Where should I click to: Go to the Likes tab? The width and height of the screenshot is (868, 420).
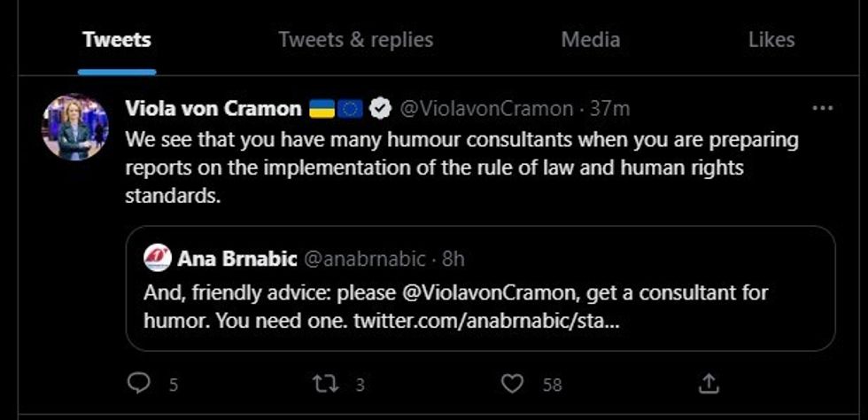point(771,40)
